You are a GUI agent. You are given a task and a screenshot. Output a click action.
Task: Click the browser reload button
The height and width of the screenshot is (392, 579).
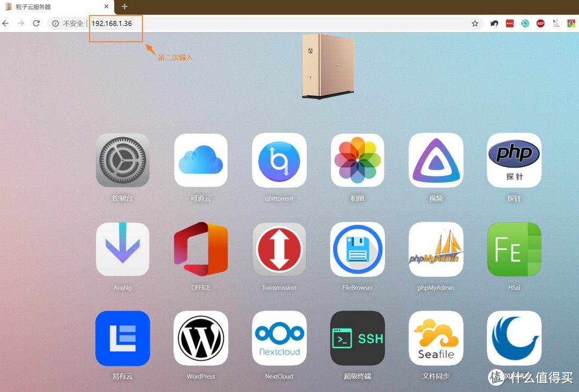tap(36, 24)
